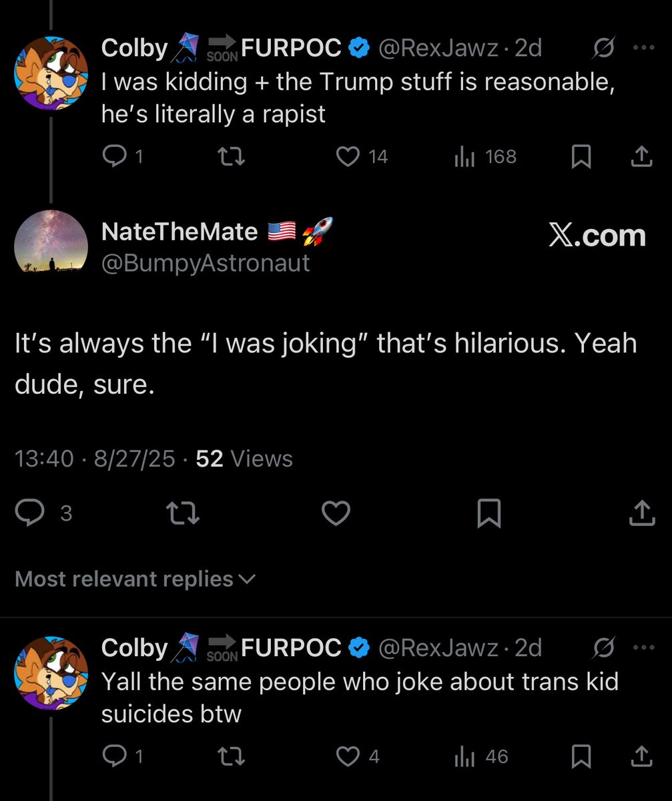Repost the bottom Colby reply
Image resolution: width=672 pixels, height=801 pixels.
(x=232, y=756)
